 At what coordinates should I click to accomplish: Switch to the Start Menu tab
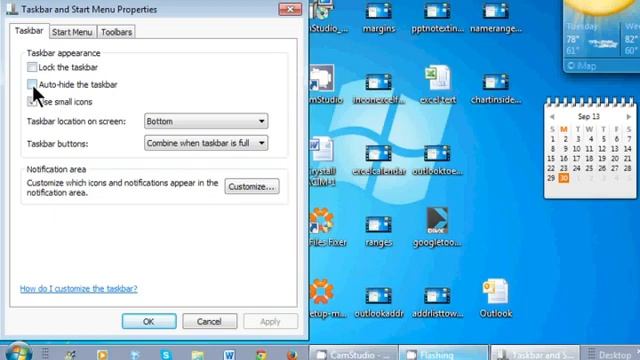(x=72, y=32)
